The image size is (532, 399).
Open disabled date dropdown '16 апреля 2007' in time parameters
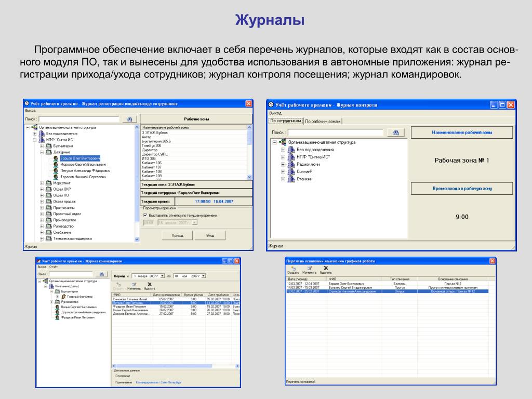(x=194, y=222)
